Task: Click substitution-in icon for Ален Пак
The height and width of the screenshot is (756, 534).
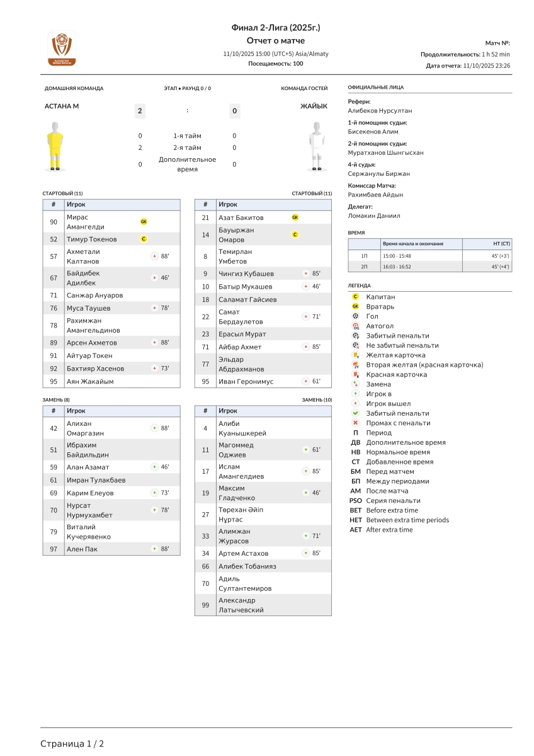Action: (155, 549)
